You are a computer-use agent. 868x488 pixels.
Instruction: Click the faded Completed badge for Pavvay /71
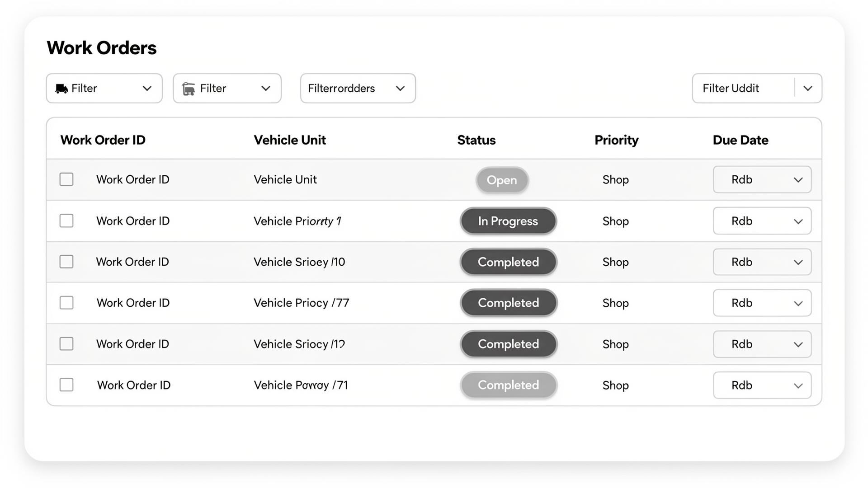(x=509, y=385)
